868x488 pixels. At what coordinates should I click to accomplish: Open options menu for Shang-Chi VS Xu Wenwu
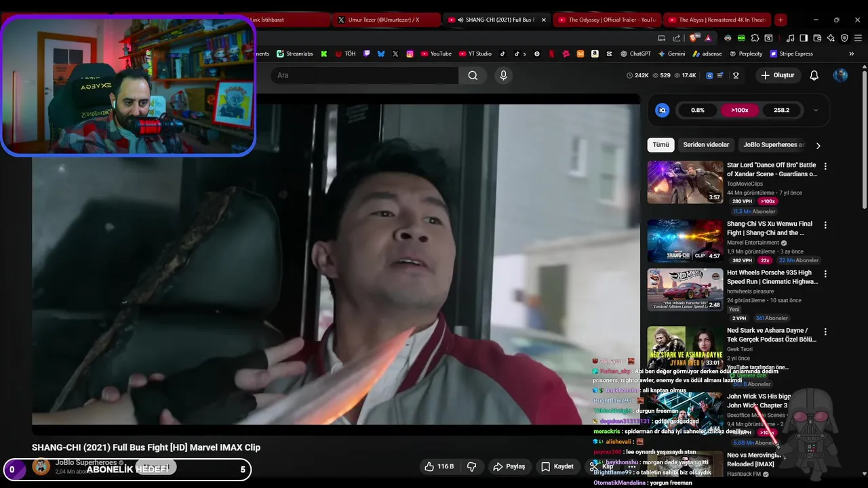[825, 225]
